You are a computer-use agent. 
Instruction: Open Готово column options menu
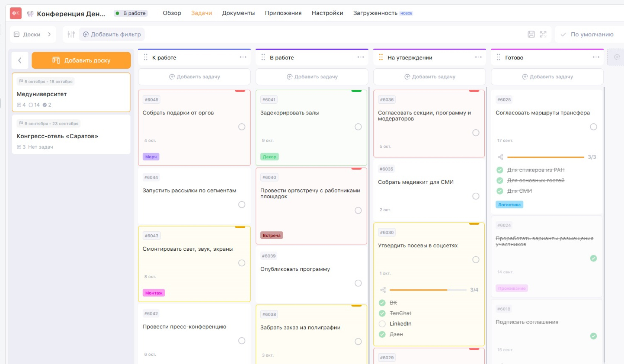(x=596, y=57)
